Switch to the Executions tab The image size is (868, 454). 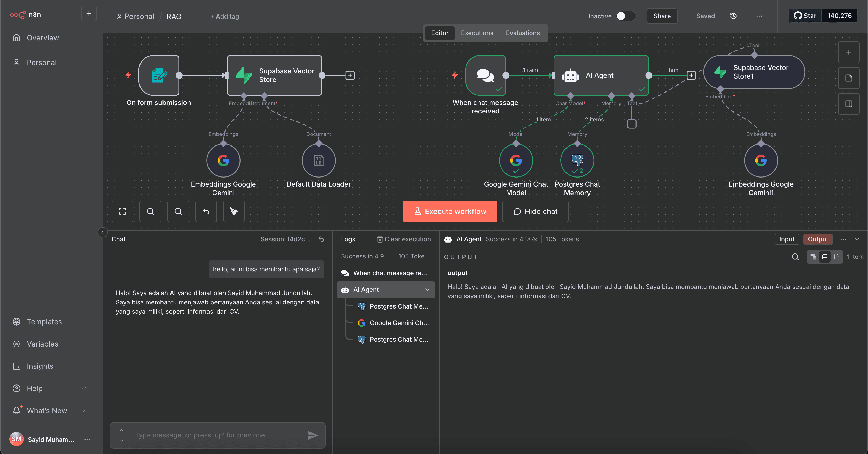pyautogui.click(x=477, y=33)
